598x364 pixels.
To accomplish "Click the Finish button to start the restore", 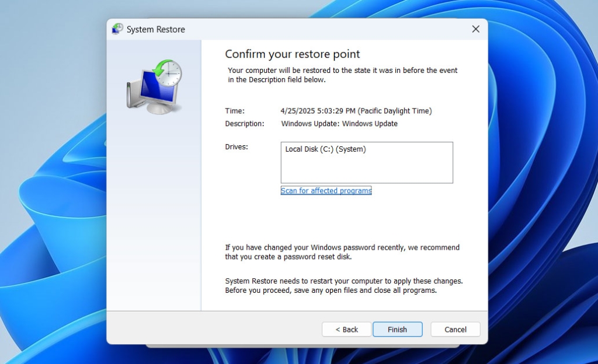I will point(397,329).
